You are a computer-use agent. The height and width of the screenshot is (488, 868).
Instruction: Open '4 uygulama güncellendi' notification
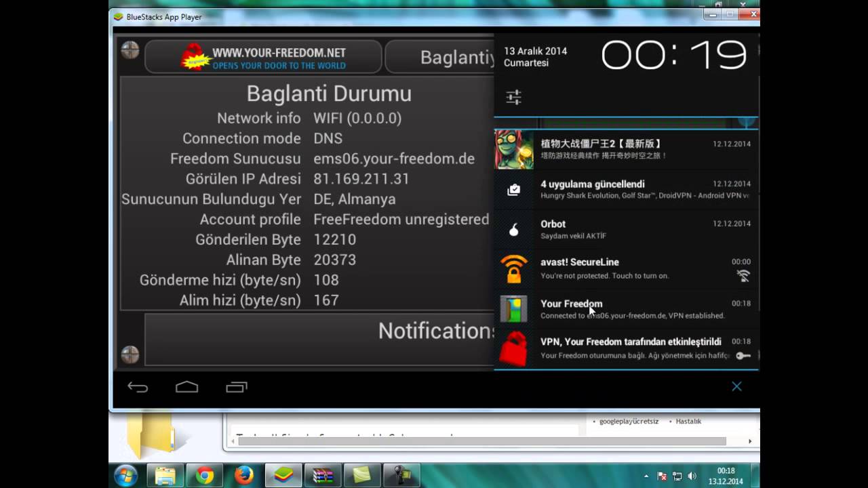[x=627, y=189]
